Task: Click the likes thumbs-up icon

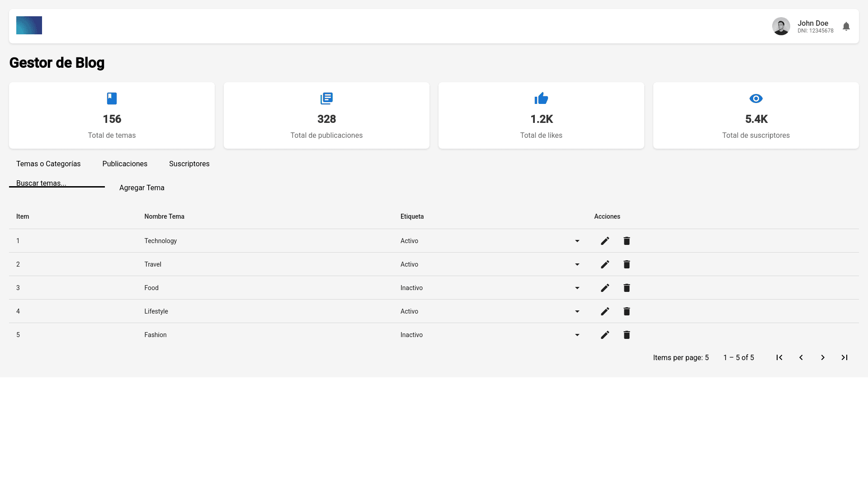Action: [x=541, y=99]
